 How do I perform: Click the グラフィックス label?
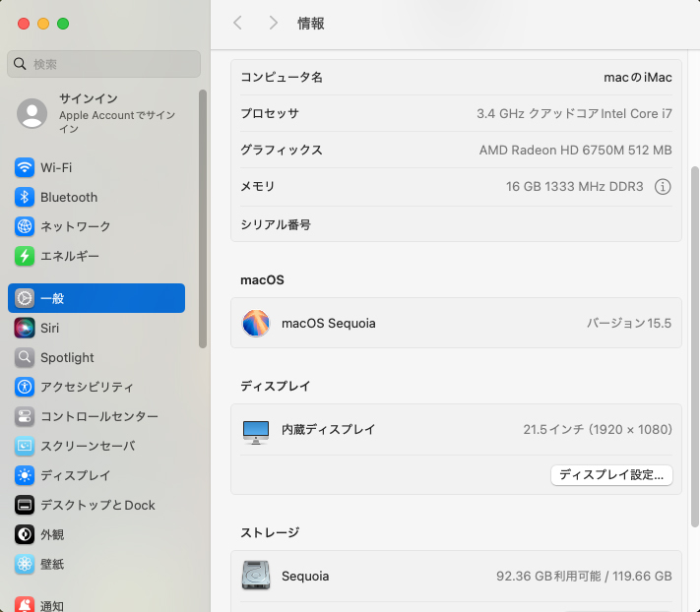click(x=282, y=150)
